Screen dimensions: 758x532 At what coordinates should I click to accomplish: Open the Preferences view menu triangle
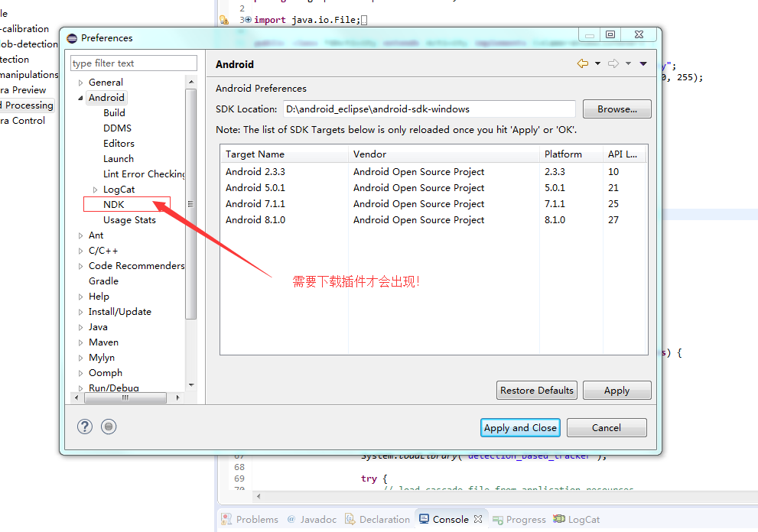[x=643, y=63]
